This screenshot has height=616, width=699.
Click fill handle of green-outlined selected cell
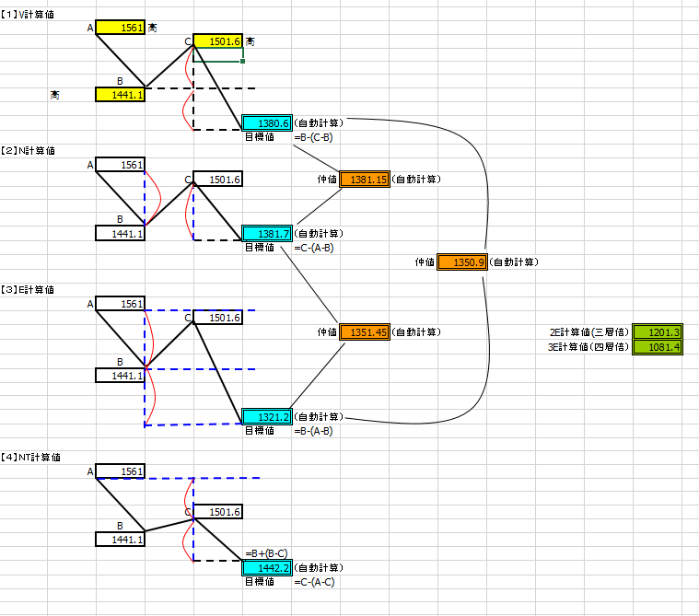[x=242, y=62]
